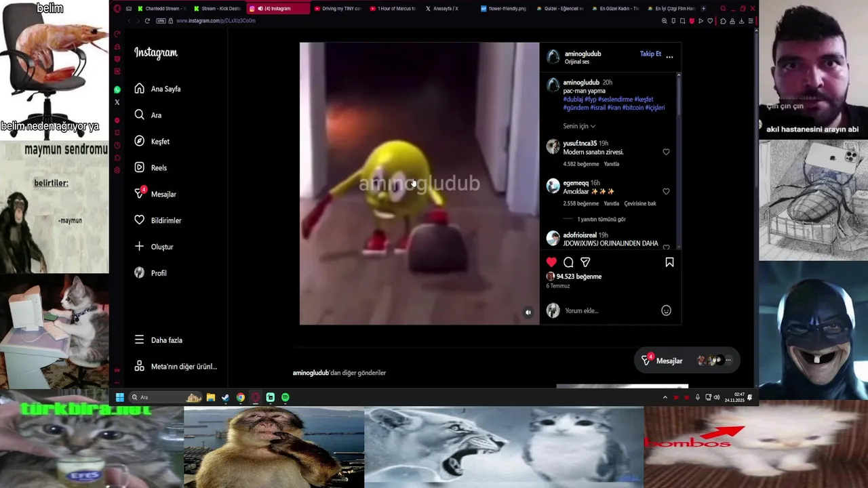Open Spotify from the taskbar

coord(285,397)
